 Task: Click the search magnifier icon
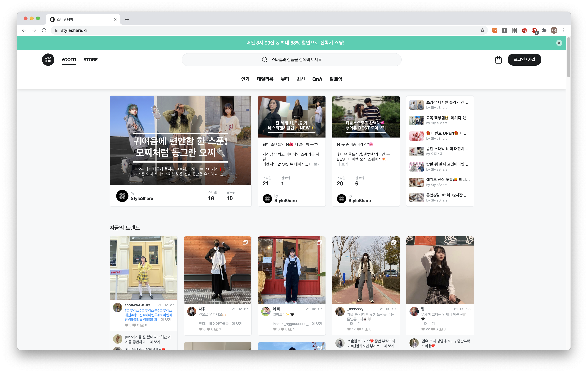click(x=265, y=60)
